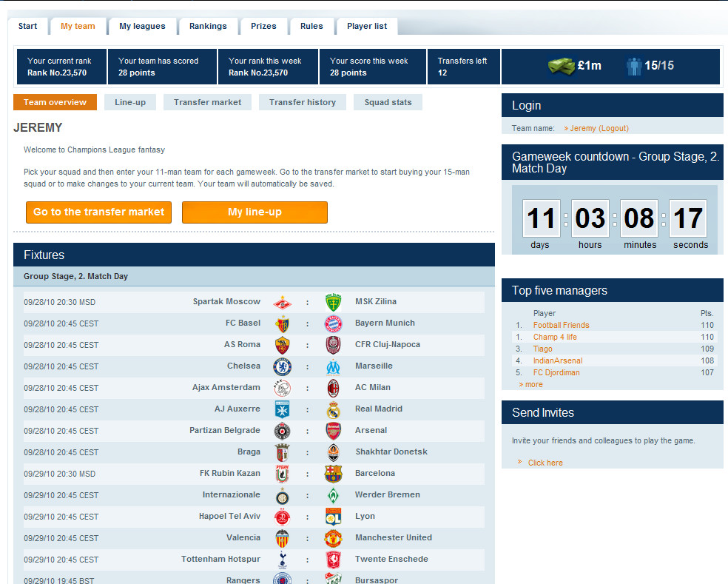Click the CFR Cluj-Napoca club crest

tap(334, 345)
